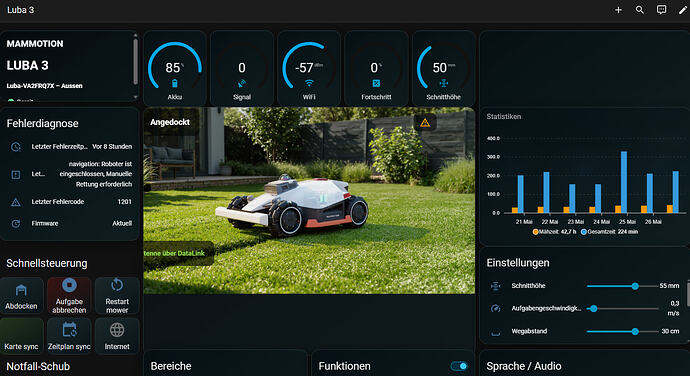Screen dimensions: 690x376
Task: Click the Zeitplan sync calendar icon
Action: point(69,330)
